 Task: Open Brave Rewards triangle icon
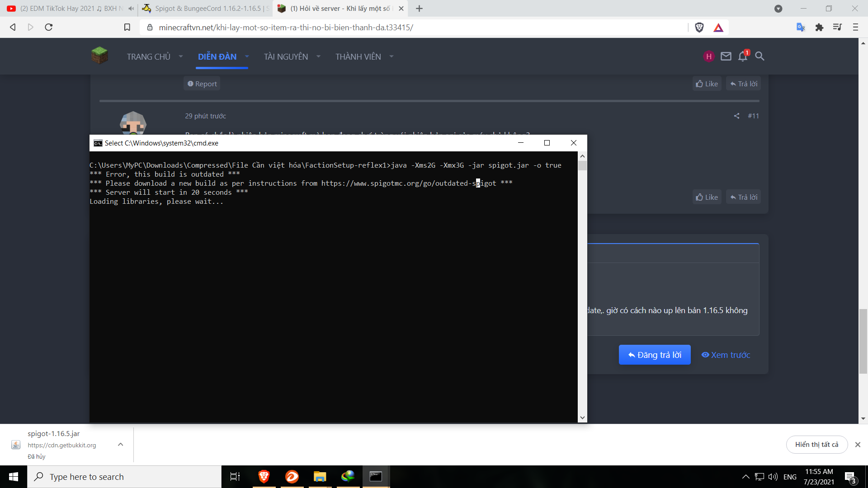click(718, 28)
